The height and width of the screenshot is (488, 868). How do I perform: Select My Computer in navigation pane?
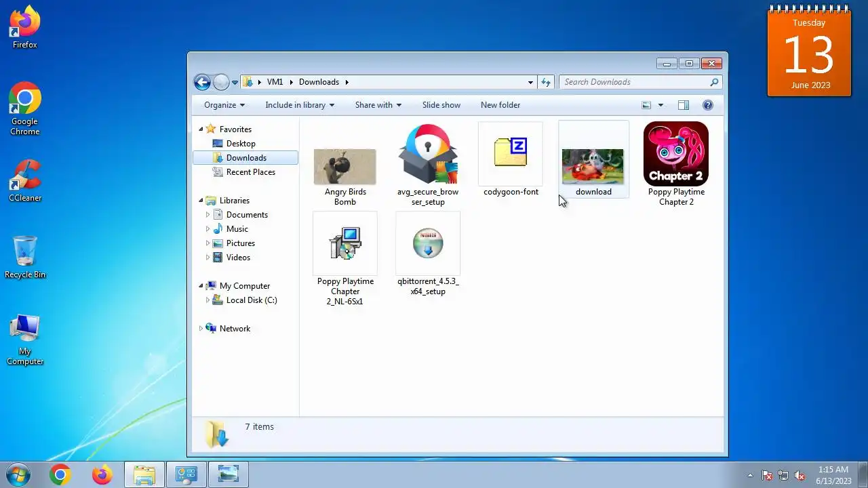245,286
